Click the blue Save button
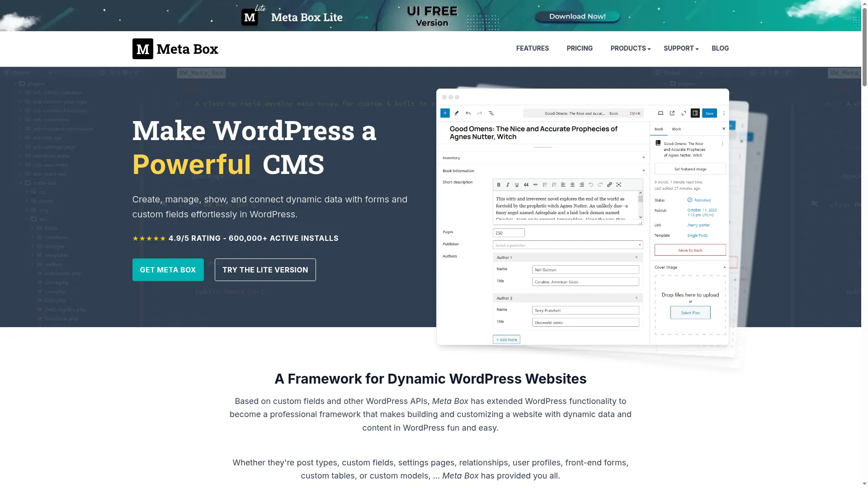This screenshot has height=488, width=868. 709,113
